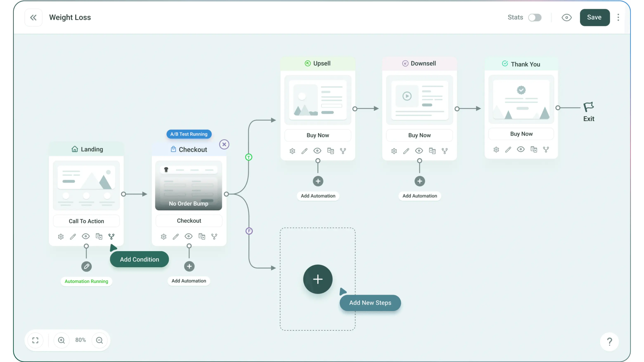Open the three-dot more options menu
Image resolution: width=644 pixels, height=362 pixels.
[x=618, y=18]
